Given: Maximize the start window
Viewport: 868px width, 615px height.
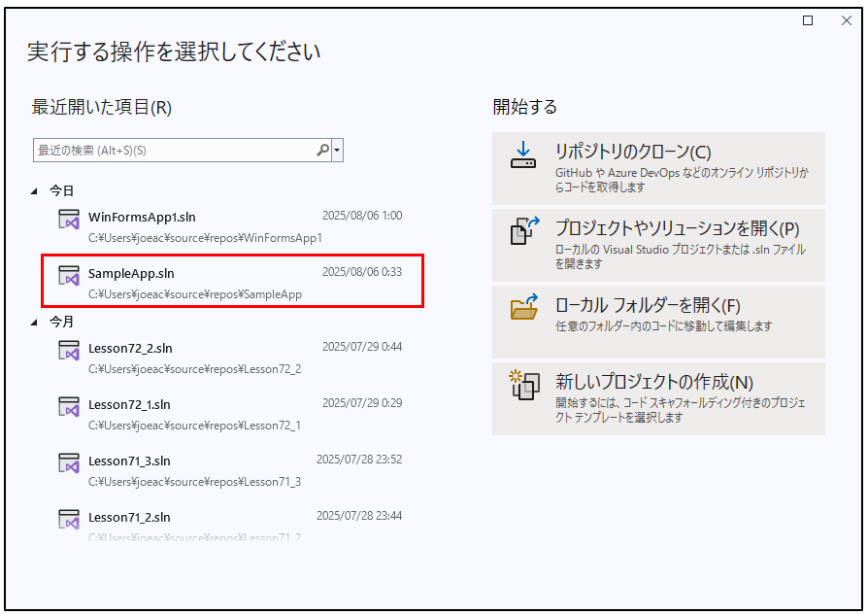Looking at the screenshot, I should pyautogui.click(x=808, y=21).
